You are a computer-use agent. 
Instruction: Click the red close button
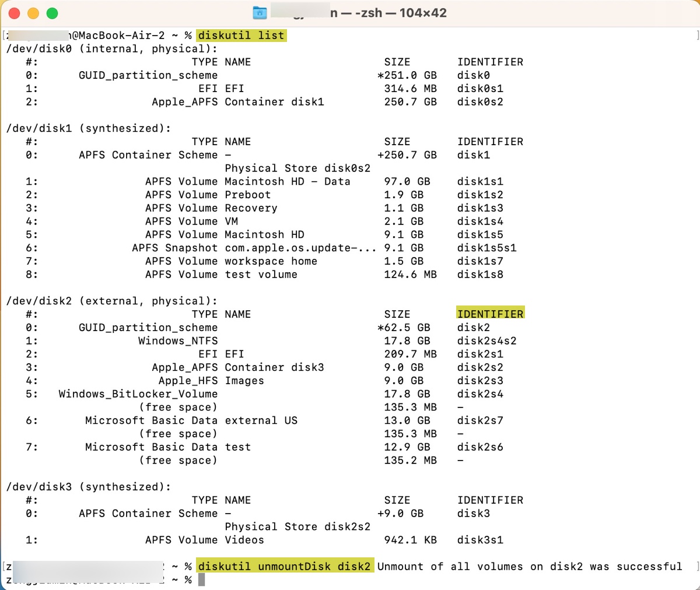14,12
